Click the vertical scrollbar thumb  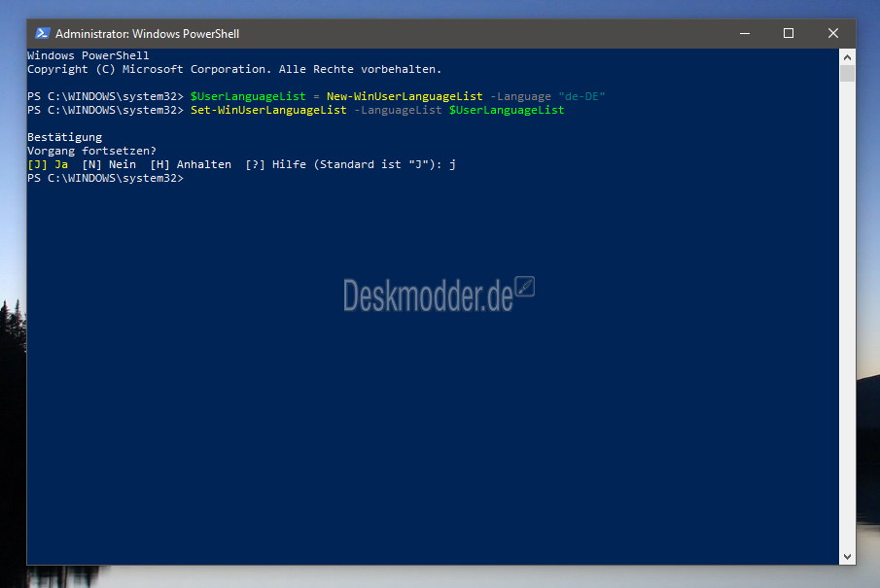(848, 74)
